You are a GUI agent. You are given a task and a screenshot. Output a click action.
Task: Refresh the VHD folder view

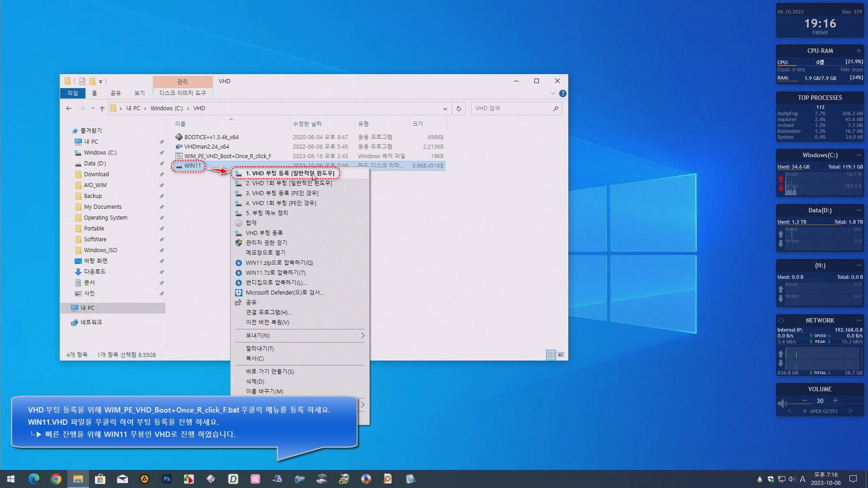[x=458, y=108]
